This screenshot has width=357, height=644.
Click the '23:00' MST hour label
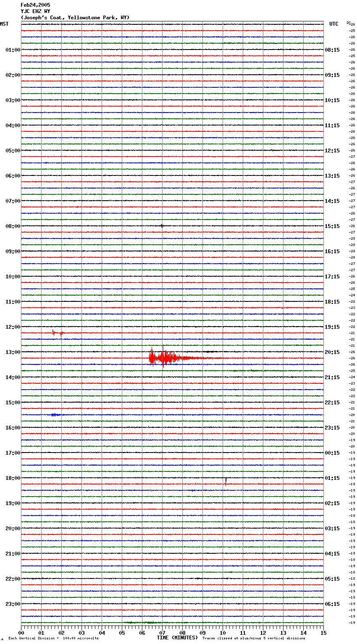[x=13, y=604]
